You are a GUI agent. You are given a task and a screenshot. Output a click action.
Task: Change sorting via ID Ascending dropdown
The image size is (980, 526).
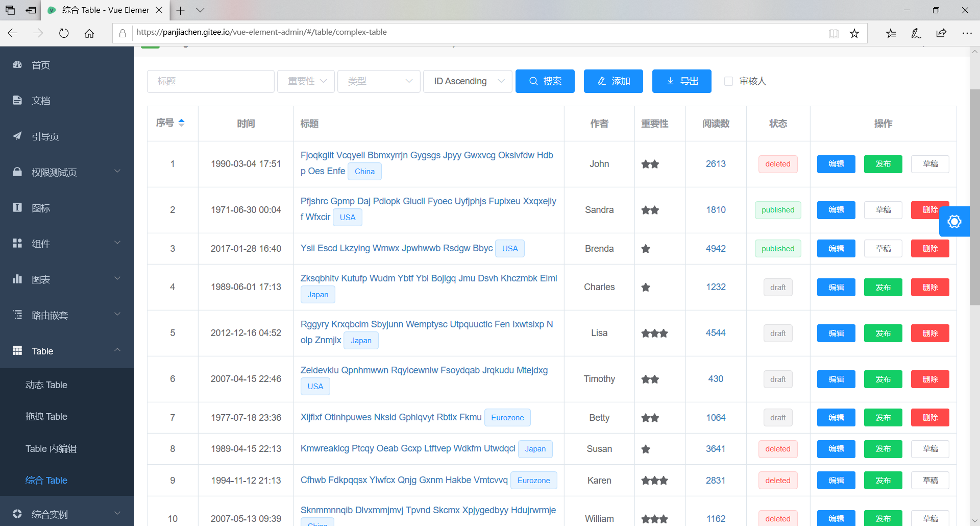[x=467, y=81]
